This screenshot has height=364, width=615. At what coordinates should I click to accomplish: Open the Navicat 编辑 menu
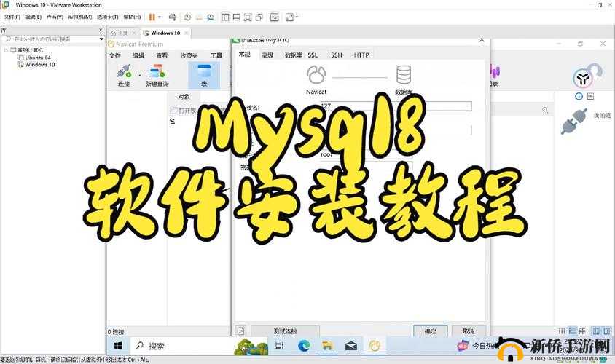pyautogui.click(x=138, y=55)
